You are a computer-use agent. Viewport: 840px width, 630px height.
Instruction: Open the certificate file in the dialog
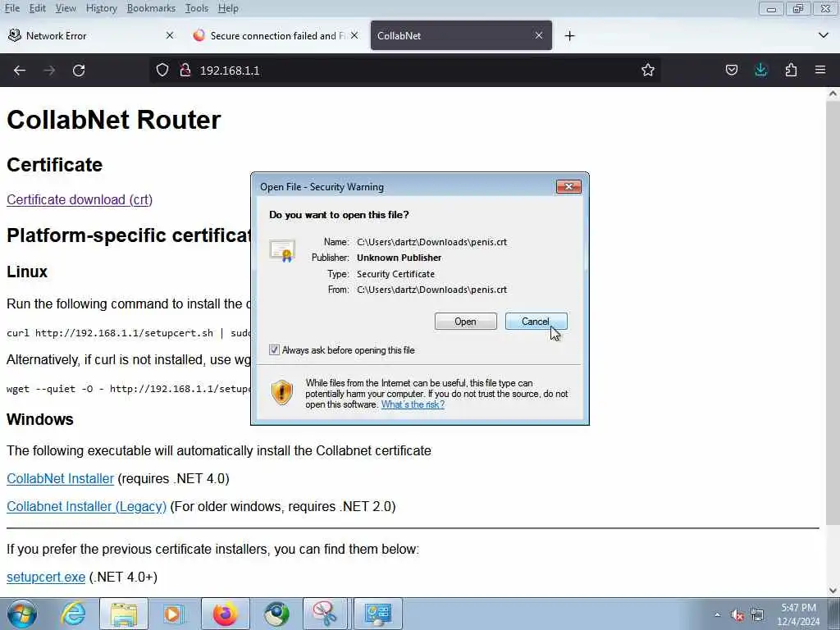(x=466, y=322)
